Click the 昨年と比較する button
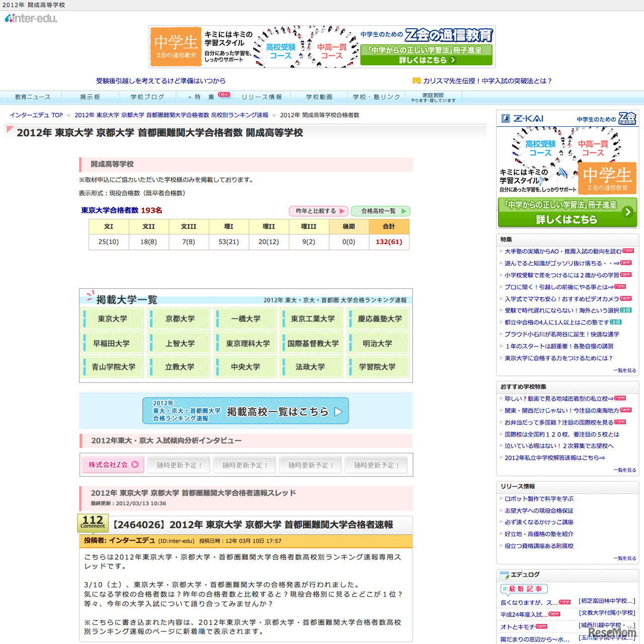The image size is (644, 644). pyautogui.click(x=318, y=211)
